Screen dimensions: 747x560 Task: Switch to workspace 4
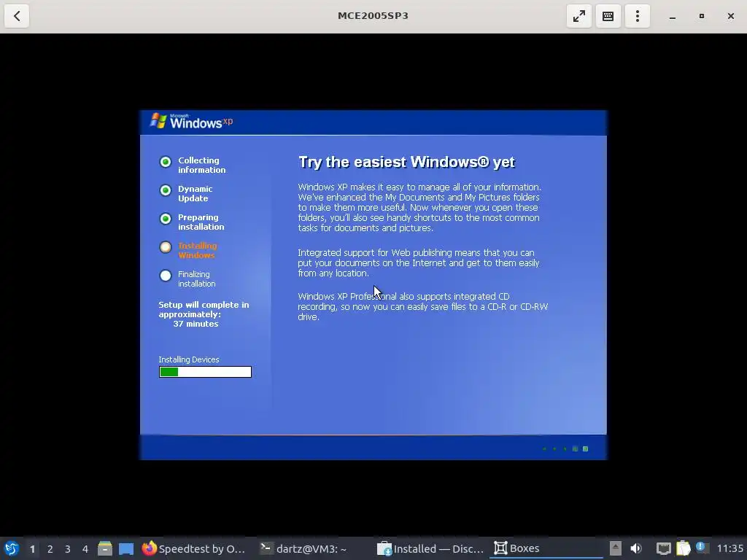click(85, 549)
